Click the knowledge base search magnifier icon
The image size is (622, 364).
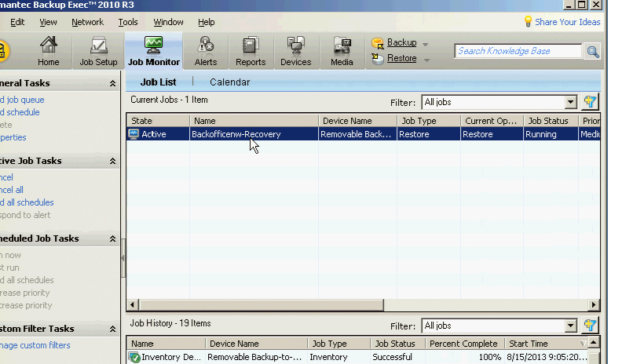point(593,52)
